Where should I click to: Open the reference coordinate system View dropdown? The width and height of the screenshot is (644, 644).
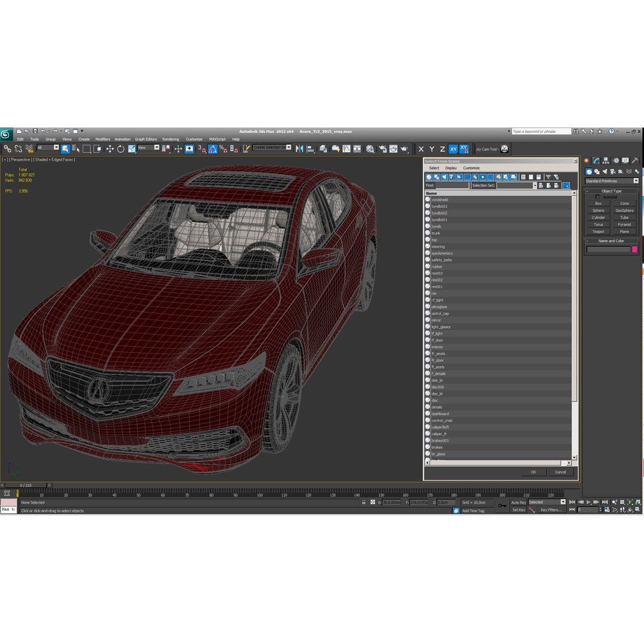coord(148,147)
